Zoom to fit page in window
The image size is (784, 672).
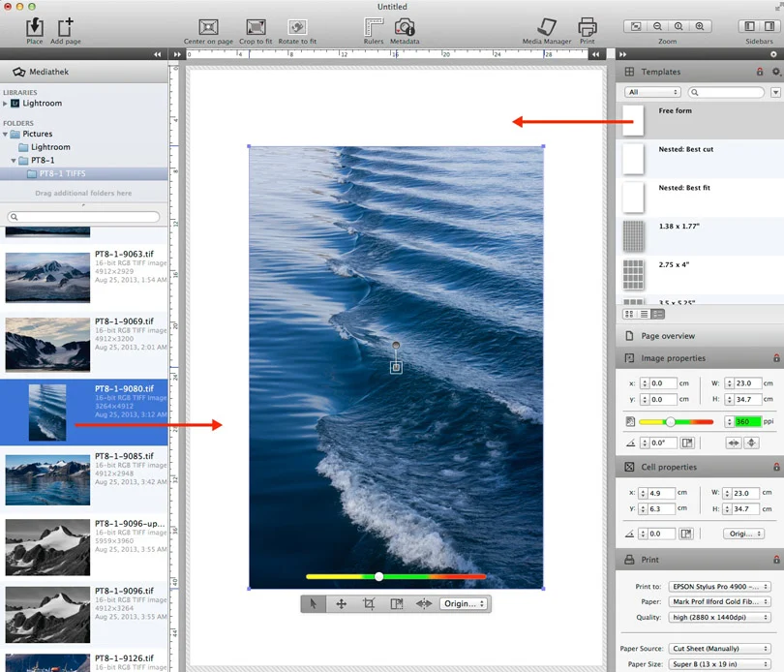(636, 26)
